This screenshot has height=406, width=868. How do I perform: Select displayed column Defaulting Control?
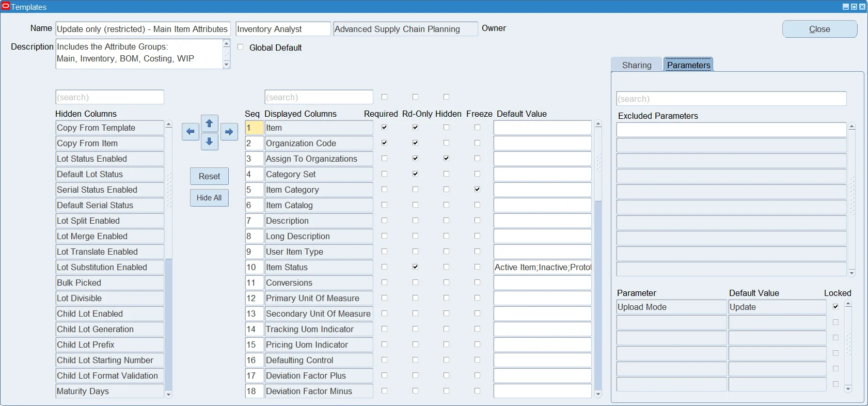click(x=319, y=360)
